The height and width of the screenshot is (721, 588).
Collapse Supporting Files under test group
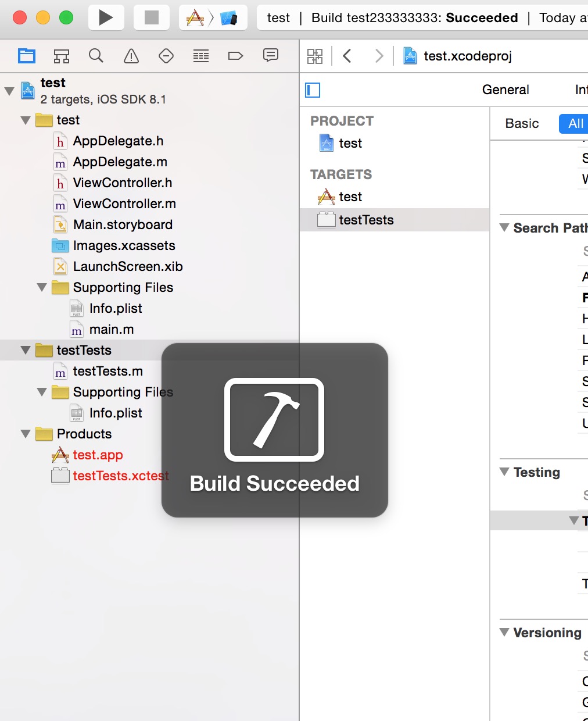42,287
